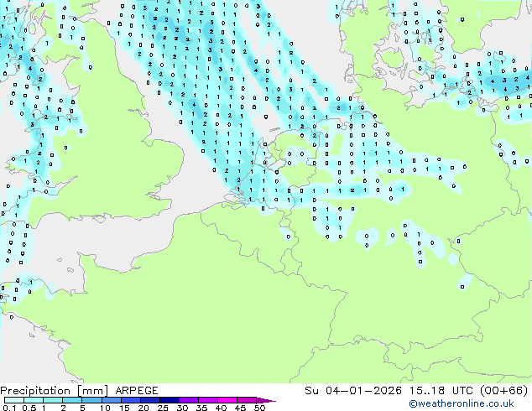The image size is (532, 411).
Task: Click the '15..18 UTC' time range text
Action: (x=441, y=391)
